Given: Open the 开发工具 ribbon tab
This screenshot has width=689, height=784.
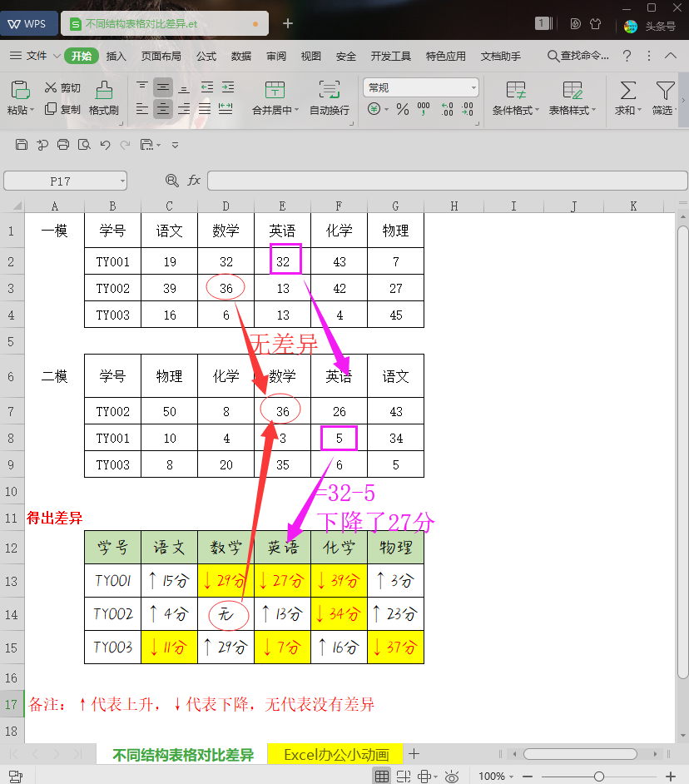Looking at the screenshot, I should click(391, 56).
